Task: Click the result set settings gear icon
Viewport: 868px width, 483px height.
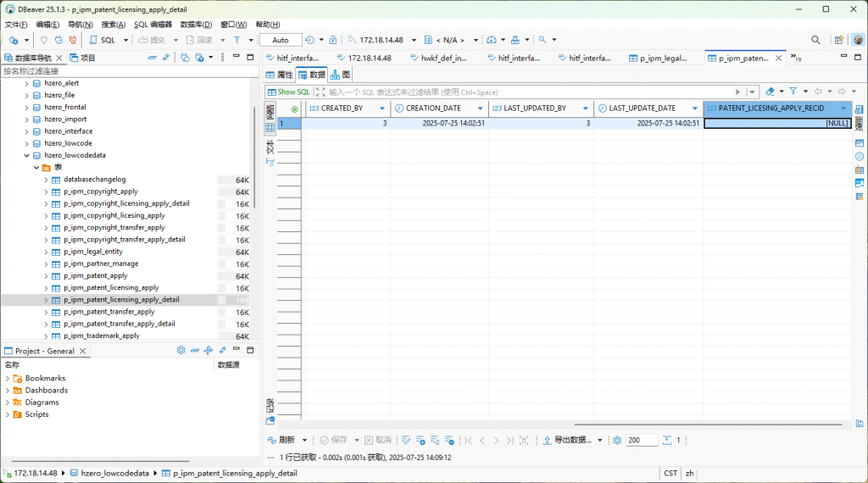Action: click(617, 441)
